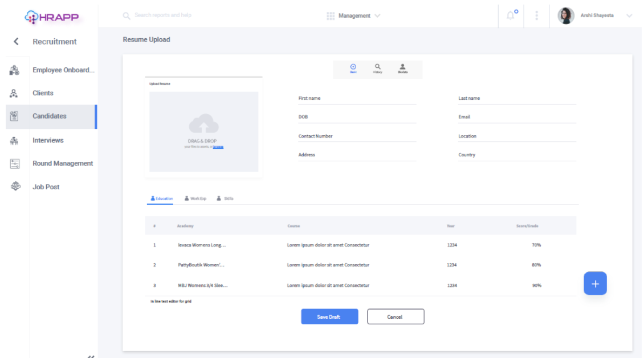
Task: Click the First name field
Action: coord(357,99)
